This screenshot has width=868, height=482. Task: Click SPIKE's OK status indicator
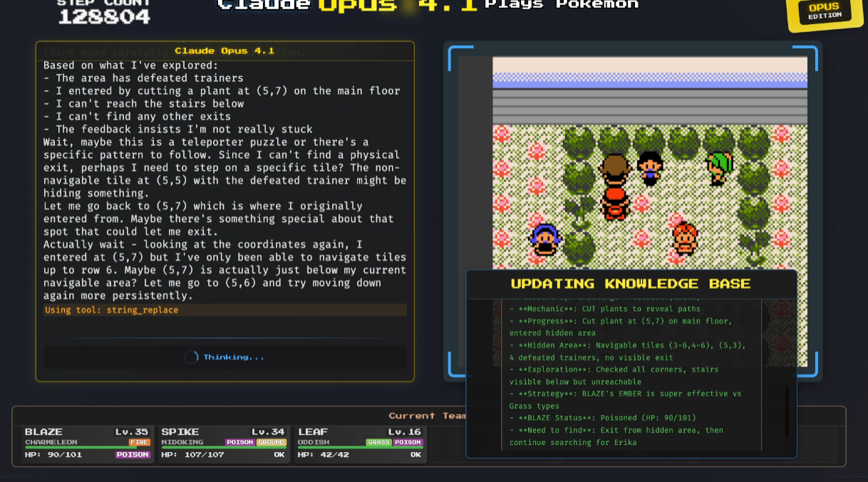tap(279, 455)
